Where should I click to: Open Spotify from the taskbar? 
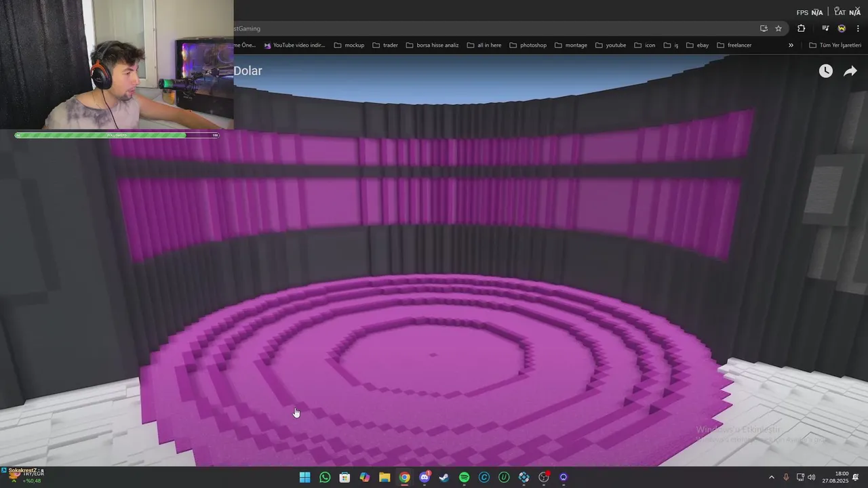coord(464,477)
